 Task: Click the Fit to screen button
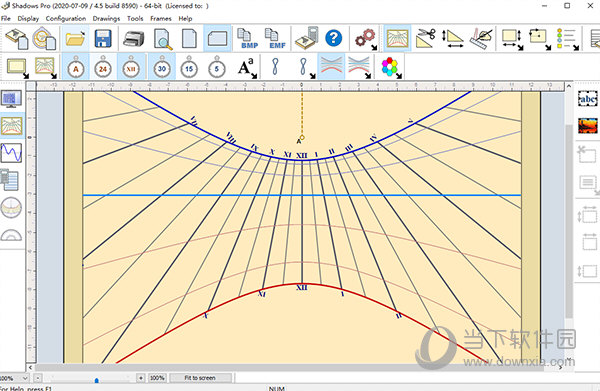tap(200, 378)
